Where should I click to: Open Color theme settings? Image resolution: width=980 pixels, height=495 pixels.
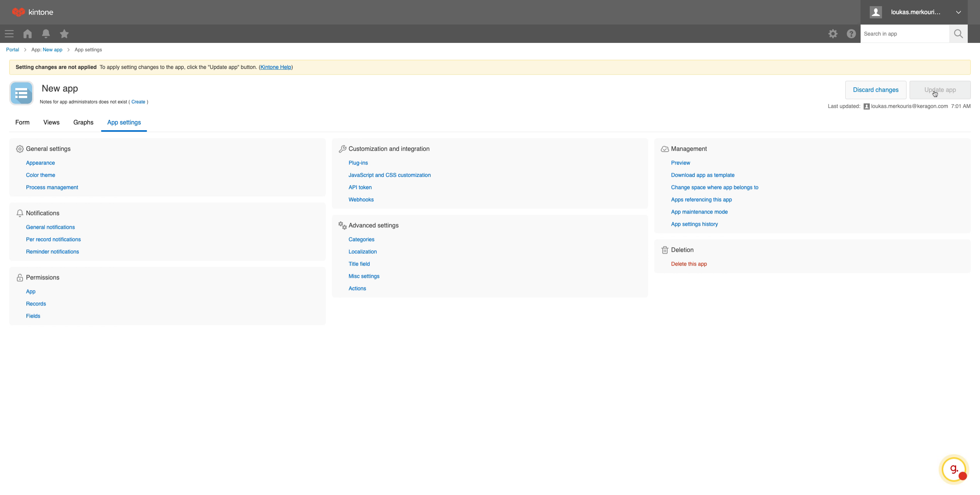pos(41,175)
